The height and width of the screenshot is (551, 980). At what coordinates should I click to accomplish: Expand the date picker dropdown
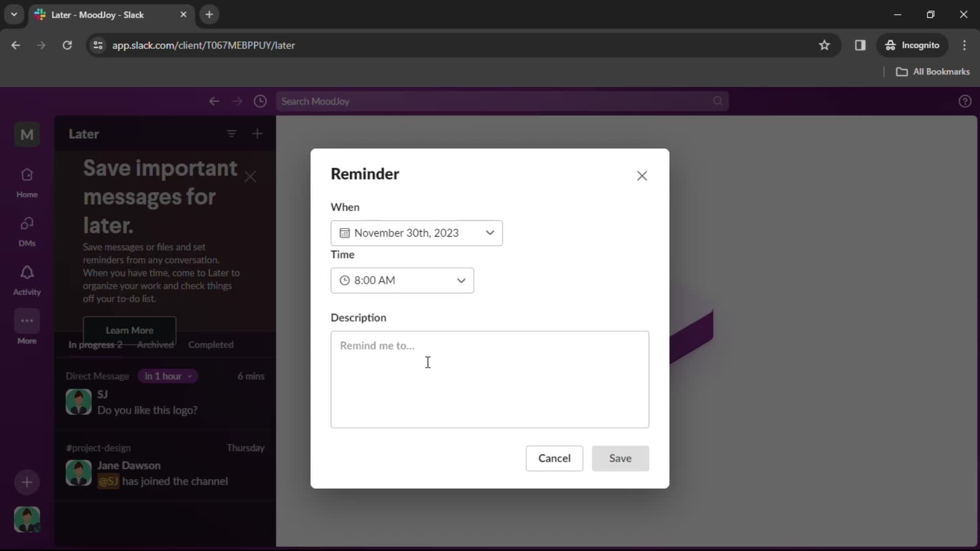coord(416,233)
